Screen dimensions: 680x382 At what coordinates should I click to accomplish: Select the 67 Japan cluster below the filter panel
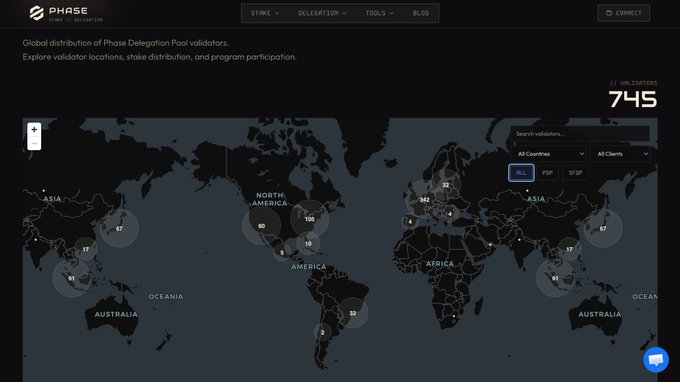[603, 229]
